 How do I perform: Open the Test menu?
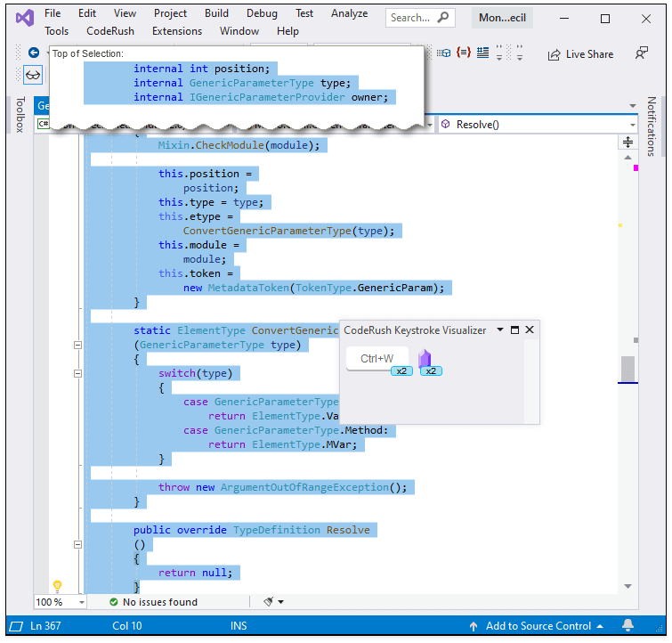(x=304, y=13)
